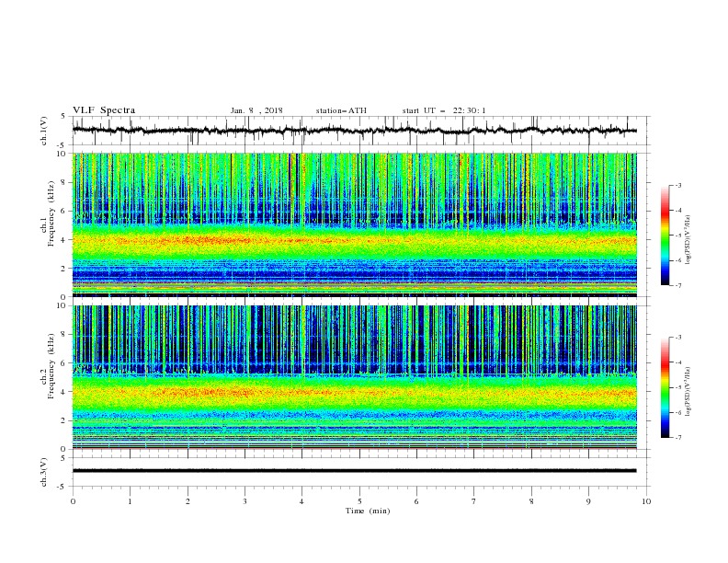Click the lower color scale bar for ch.2

(665, 387)
